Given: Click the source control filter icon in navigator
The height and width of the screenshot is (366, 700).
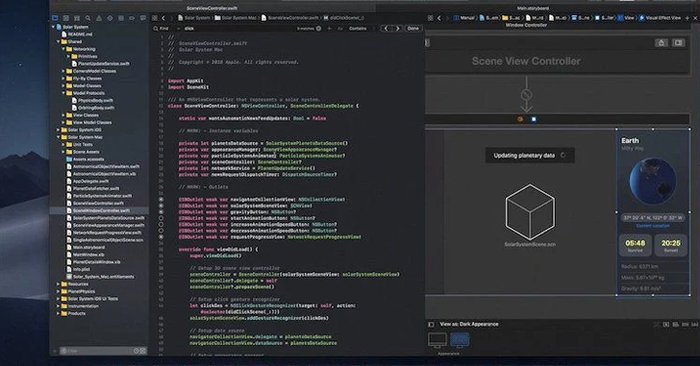Looking at the screenshot, I should pos(143,351).
